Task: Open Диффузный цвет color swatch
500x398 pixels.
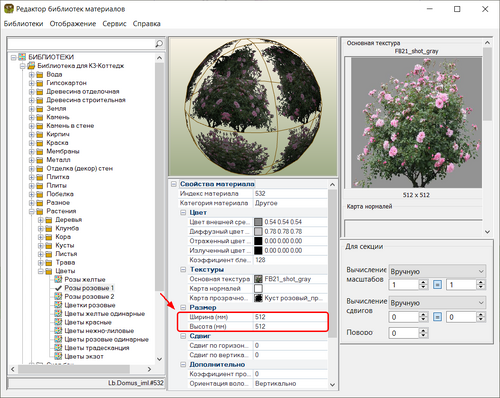Action: point(258,232)
